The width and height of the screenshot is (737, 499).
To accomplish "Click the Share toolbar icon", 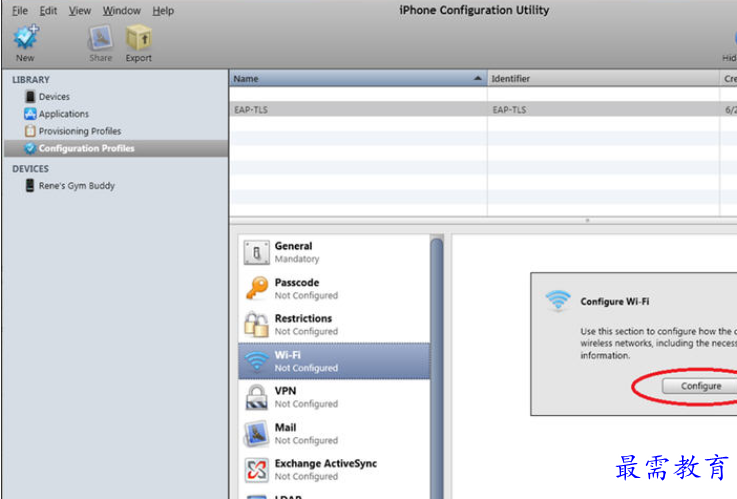I will click(100, 38).
